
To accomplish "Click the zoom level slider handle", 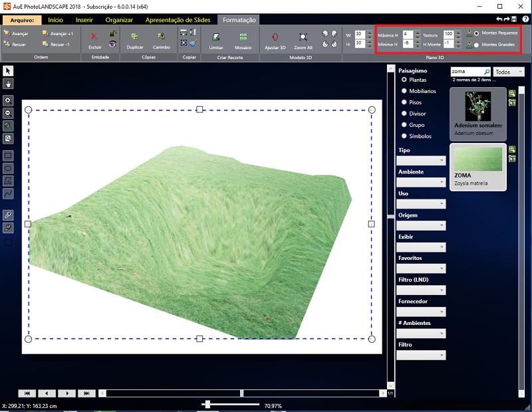I will [x=208, y=404].
